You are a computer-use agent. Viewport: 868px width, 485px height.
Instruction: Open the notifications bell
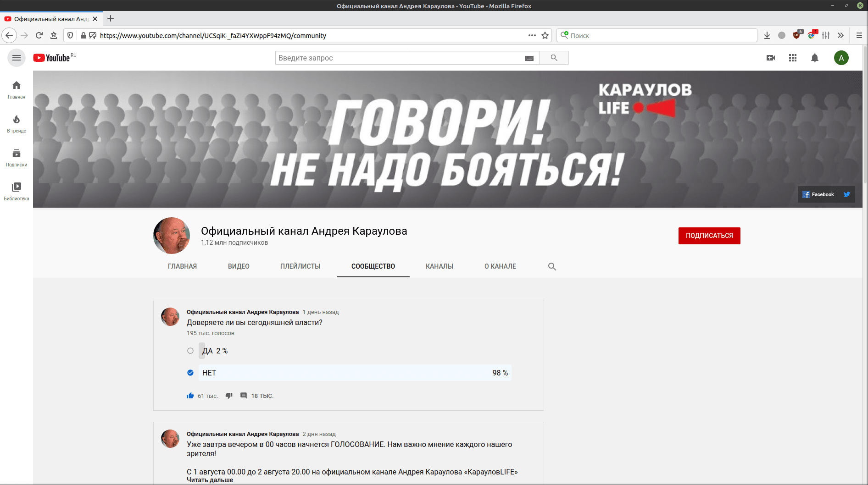(x=815, y=58)
